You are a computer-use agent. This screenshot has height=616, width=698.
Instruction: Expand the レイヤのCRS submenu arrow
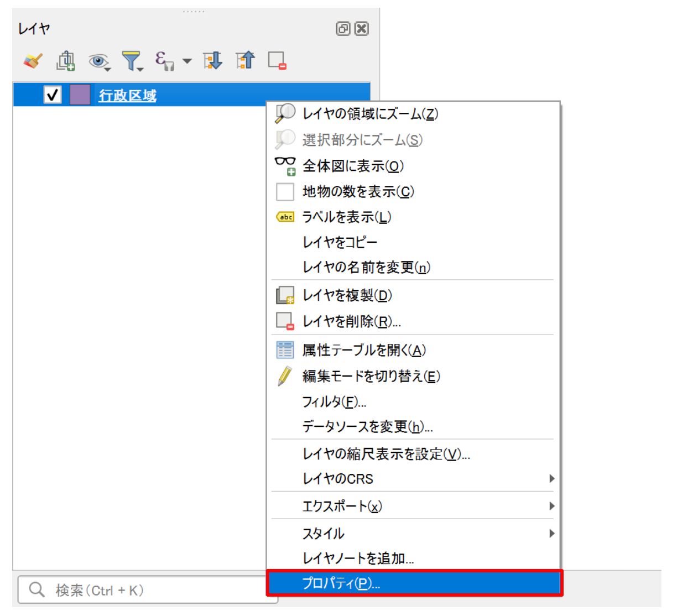click(551, 479)
